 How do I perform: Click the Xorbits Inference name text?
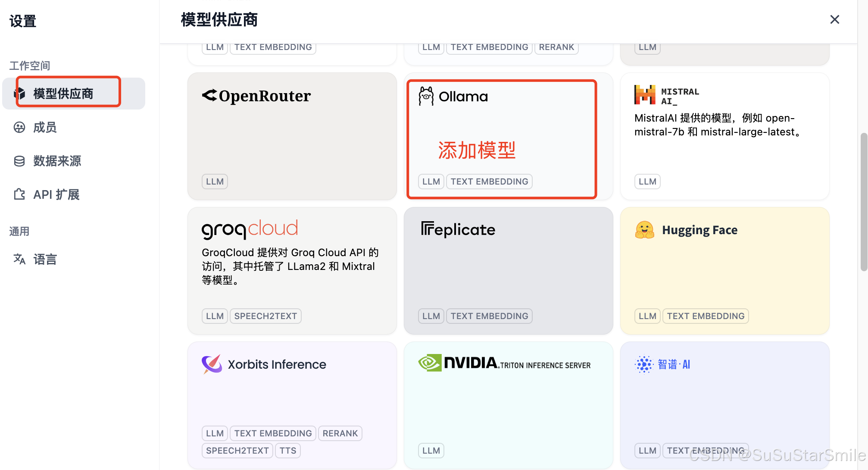(277, 365)
